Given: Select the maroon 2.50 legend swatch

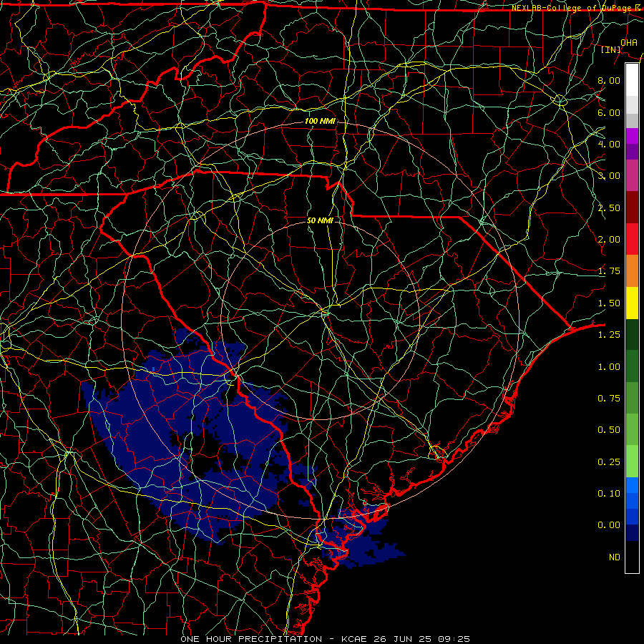Looking at the screenshot, I should (x=632, y=208).
